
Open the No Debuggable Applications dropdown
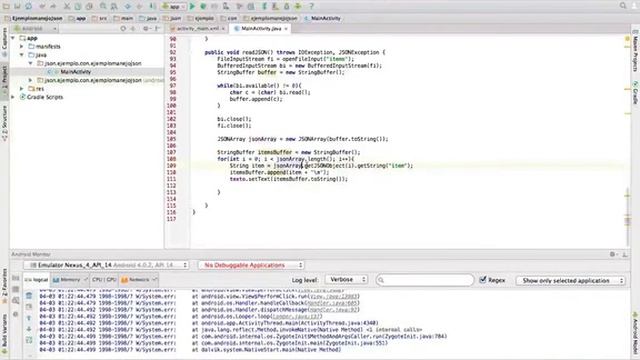[x=251, y=265]
